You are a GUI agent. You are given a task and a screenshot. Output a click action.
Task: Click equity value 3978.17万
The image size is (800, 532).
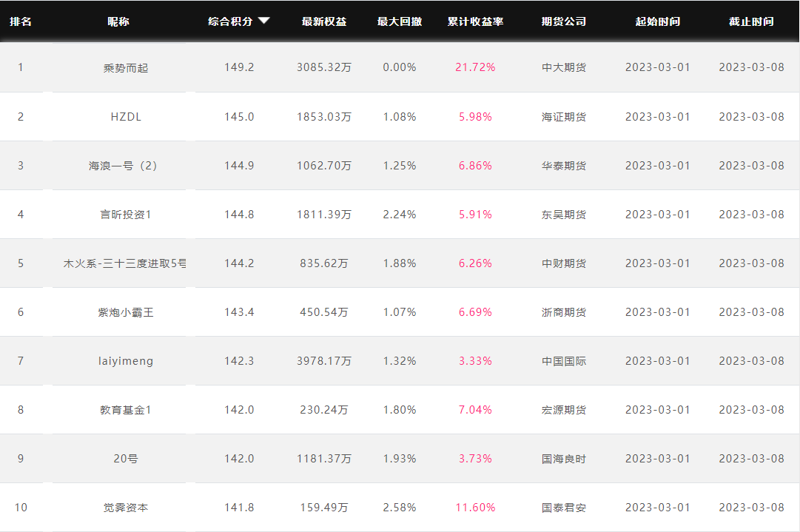[324, 361]
